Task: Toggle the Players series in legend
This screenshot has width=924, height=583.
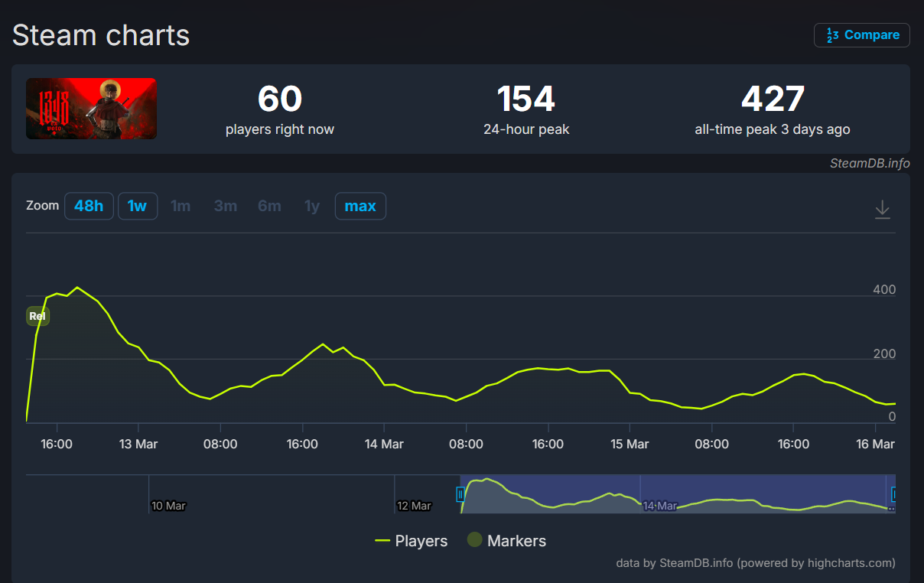Action: [412, 541]
